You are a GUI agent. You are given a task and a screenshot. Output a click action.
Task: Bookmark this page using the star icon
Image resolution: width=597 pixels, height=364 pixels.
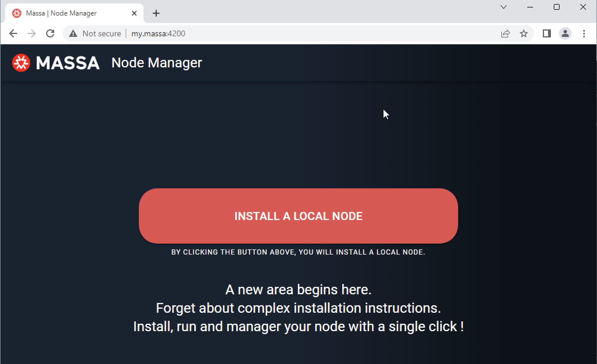pyautogui.click(x=524, y=33)
